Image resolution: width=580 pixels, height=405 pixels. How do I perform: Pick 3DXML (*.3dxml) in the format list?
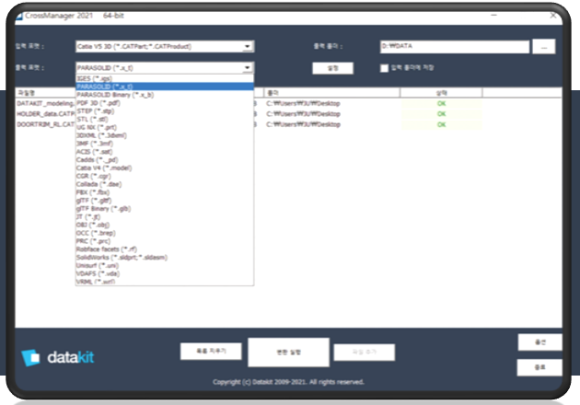point(165,135)
